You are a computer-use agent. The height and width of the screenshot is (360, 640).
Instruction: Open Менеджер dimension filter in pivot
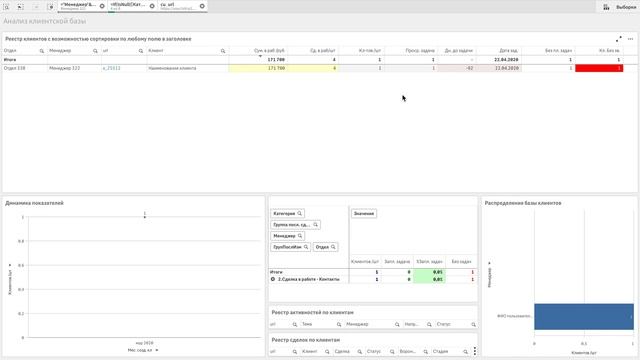pyautogui.click(x=287, y=236)
